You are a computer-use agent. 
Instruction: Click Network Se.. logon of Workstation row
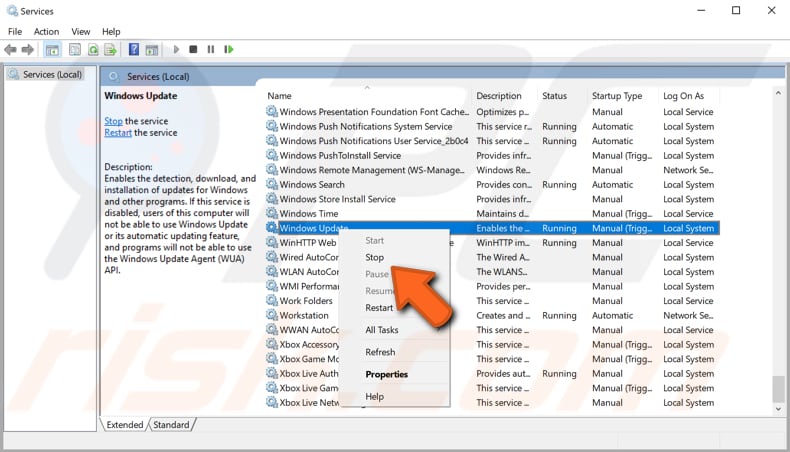tap(688, 315)
